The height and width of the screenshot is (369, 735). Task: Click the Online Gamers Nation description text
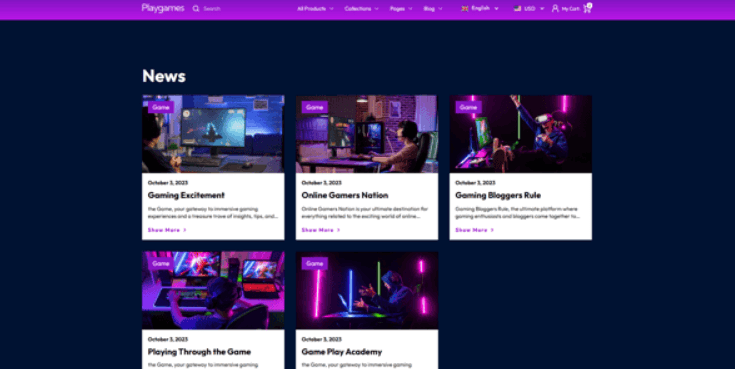click(x=365, y=213)
